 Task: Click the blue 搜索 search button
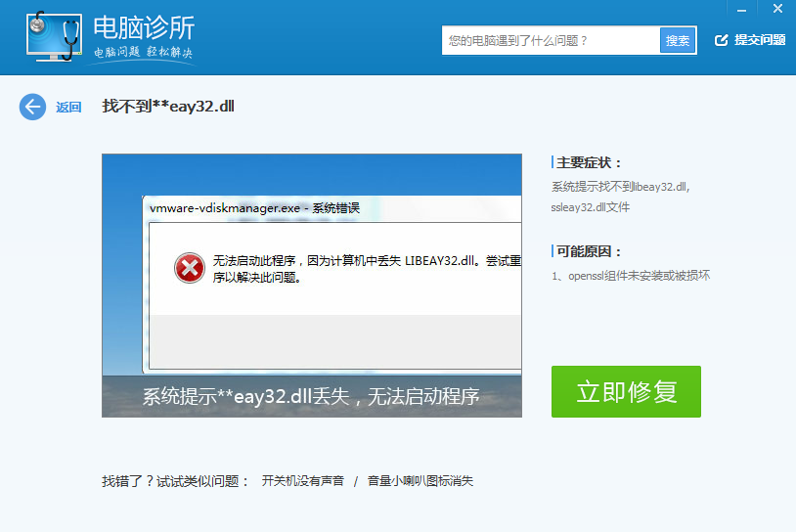pos(678,41)
